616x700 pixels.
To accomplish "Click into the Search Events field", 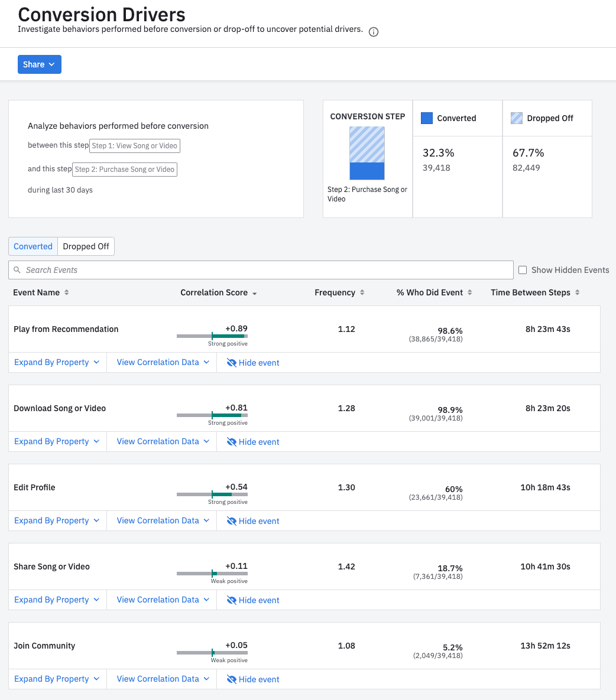I will [266, 270].
